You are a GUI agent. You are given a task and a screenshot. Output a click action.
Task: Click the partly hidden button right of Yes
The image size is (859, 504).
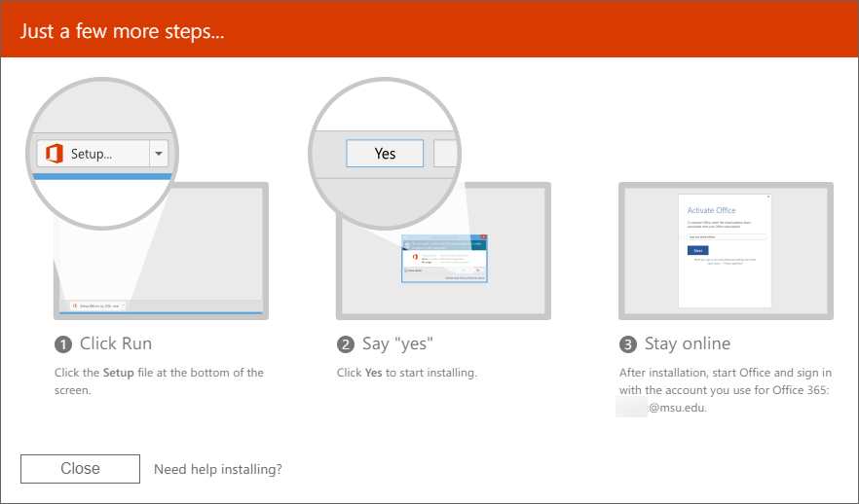click(445, 153)
